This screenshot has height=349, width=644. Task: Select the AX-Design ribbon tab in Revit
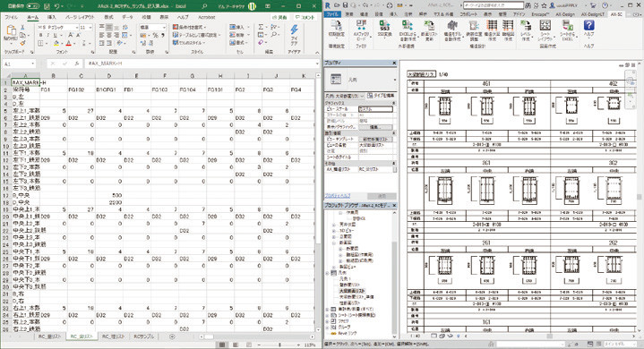click(565, 14)
